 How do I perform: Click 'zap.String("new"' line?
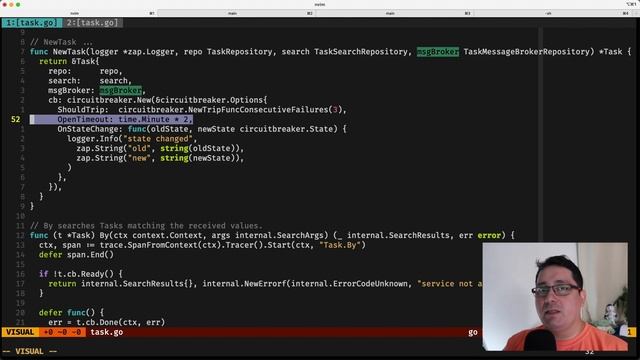(160, 158)
